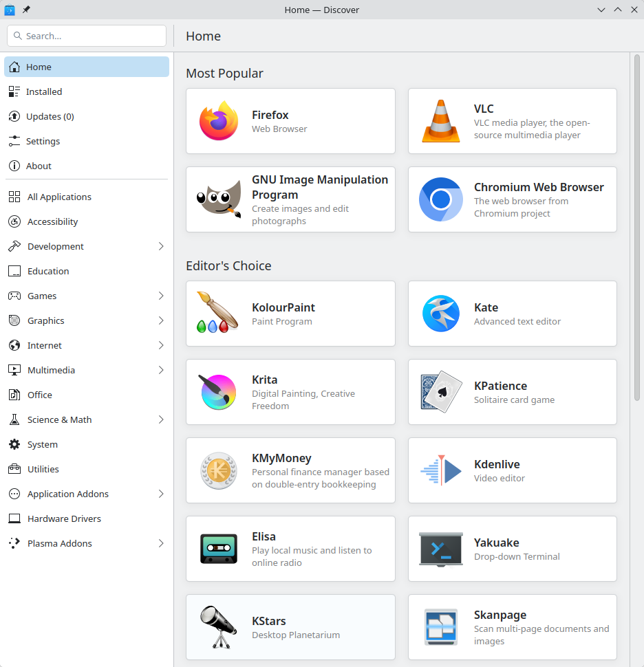644x667 pixels.
Task: Click the KStars telescope icon
Action: click(x=219, y=627)
